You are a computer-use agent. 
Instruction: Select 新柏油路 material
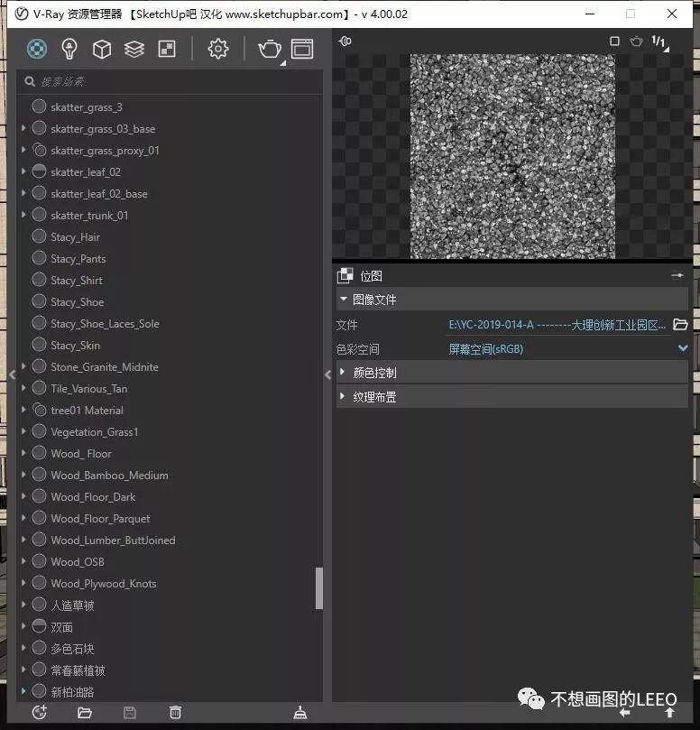tap(72, 692)
